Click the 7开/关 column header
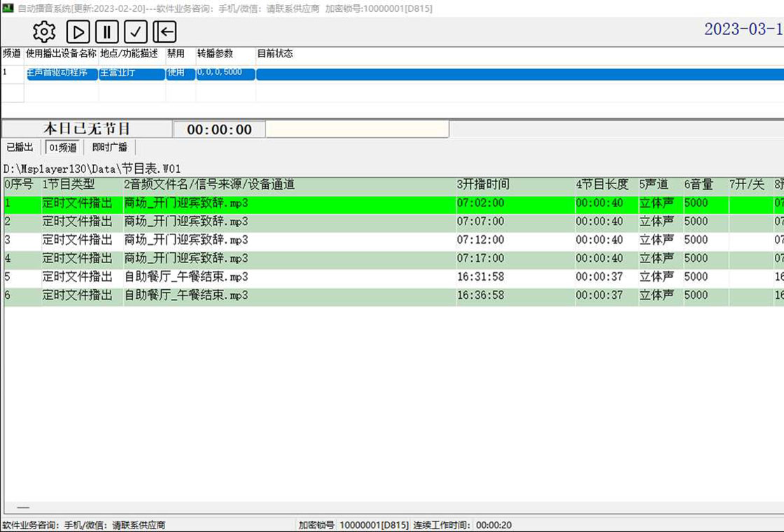Viewport: 784px width, 532px height. 746,185
